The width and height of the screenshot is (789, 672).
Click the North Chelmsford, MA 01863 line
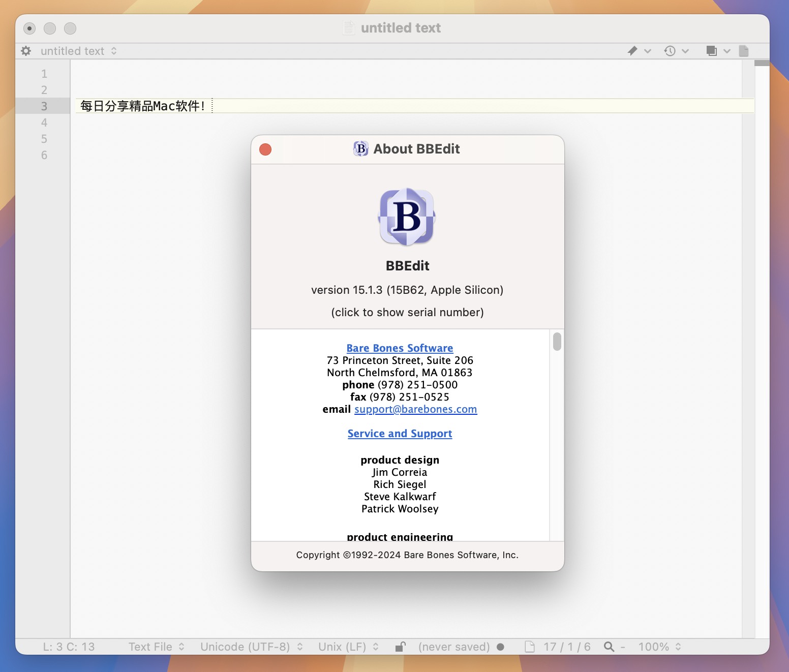pos(400,373)
